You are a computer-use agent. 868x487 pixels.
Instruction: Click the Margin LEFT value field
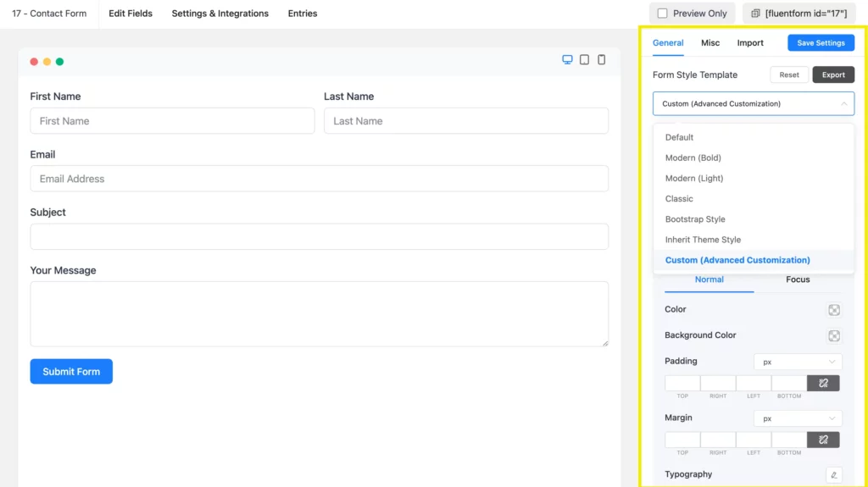754,440
